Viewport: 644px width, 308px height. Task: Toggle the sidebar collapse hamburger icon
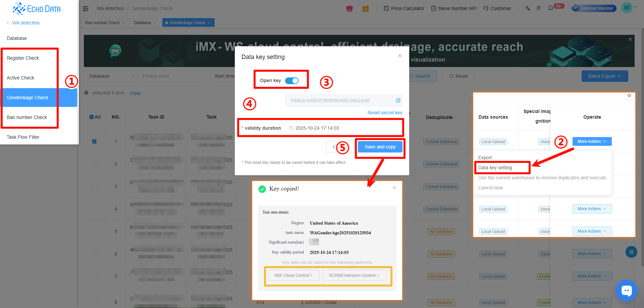[x=86, y=8]
